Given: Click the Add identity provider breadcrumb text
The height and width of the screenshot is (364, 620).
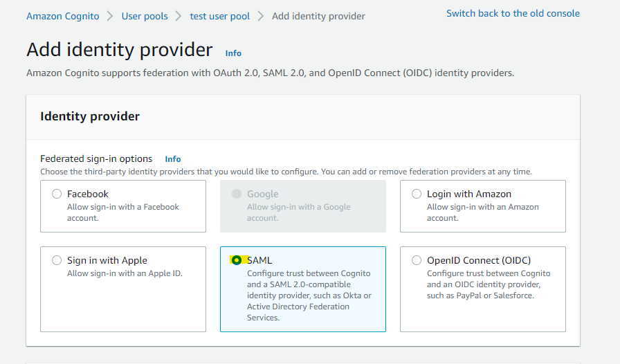Looking at the screenshot, I should tap(318, 16).
